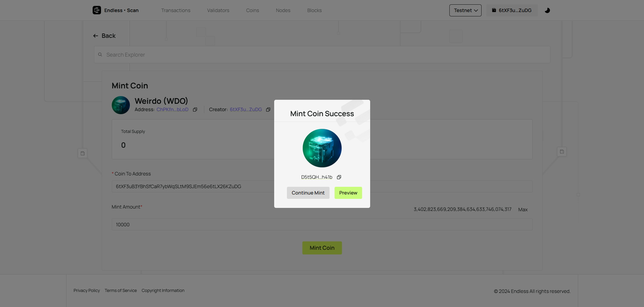The width and height of the screenshot is (644, 307).
Task: Click the Weirdo coin image in dialog
Action: [x=322, y=148]
